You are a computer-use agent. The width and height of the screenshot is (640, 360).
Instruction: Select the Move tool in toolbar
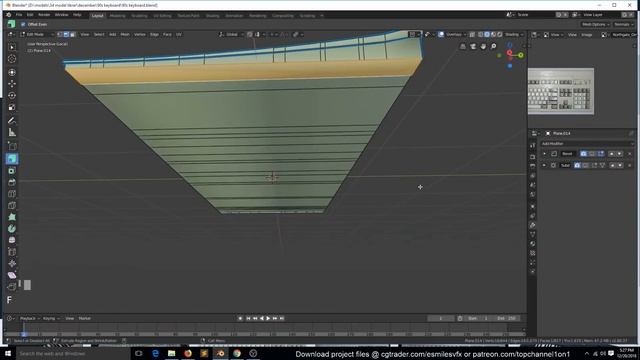12,83
